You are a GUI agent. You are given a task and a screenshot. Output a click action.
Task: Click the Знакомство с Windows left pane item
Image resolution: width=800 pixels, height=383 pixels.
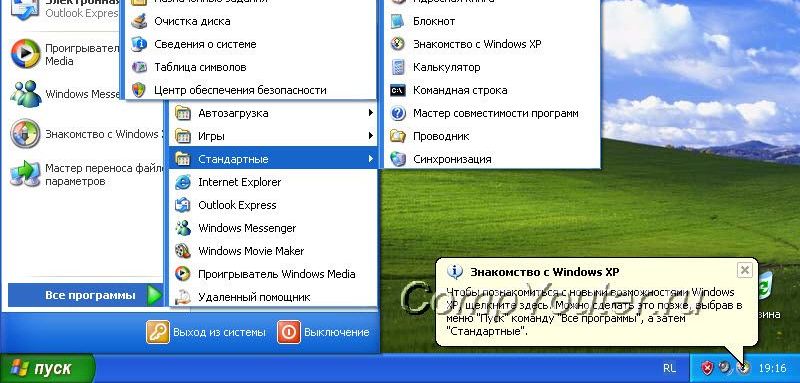(86, 134)
